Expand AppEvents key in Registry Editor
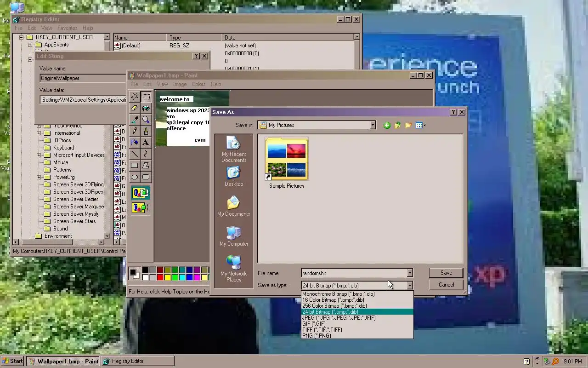 point(30,45)
